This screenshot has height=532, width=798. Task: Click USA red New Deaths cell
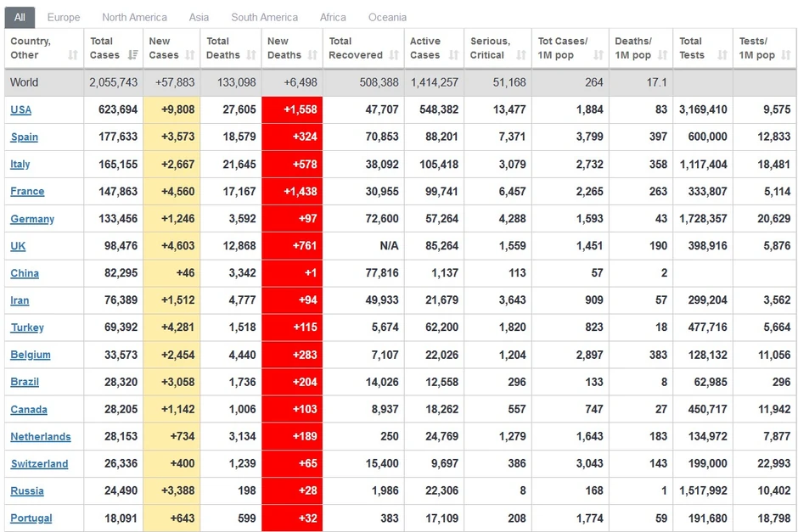pos(292,109)
